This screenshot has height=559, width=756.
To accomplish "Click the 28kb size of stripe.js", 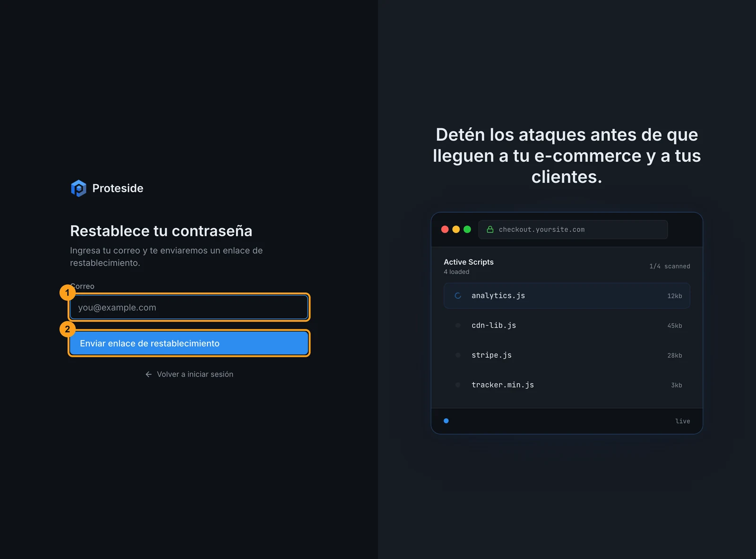I will click(674, 355).
